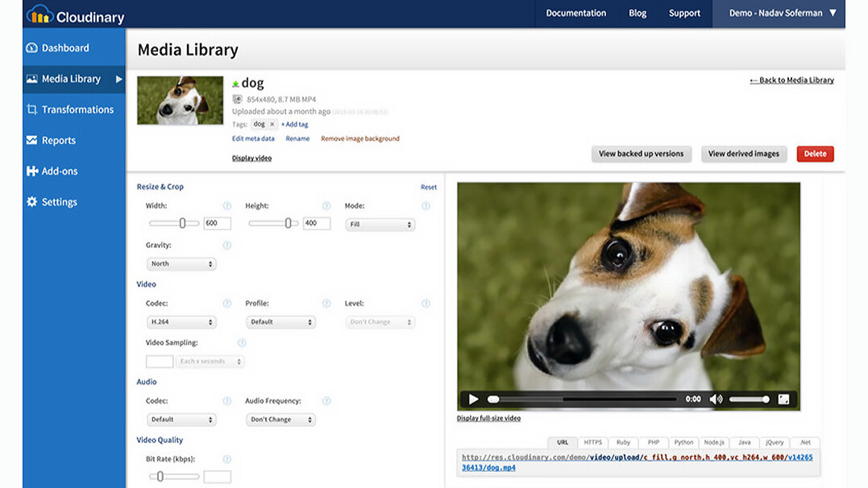Open Dashboard from the sidebar
This screenshot has width=868, height=488.
[x=64, y=48]
